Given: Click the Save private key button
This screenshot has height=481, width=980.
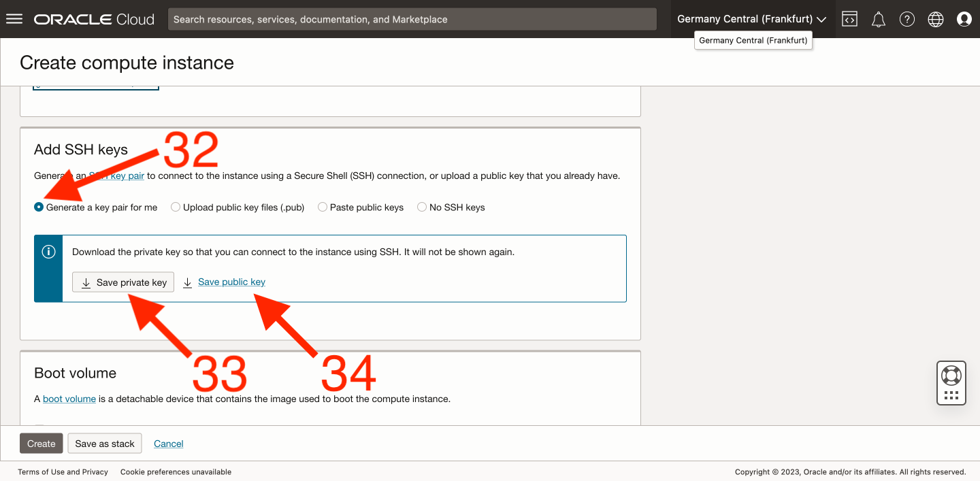Looking at the screenshot, I should [123, 282].
